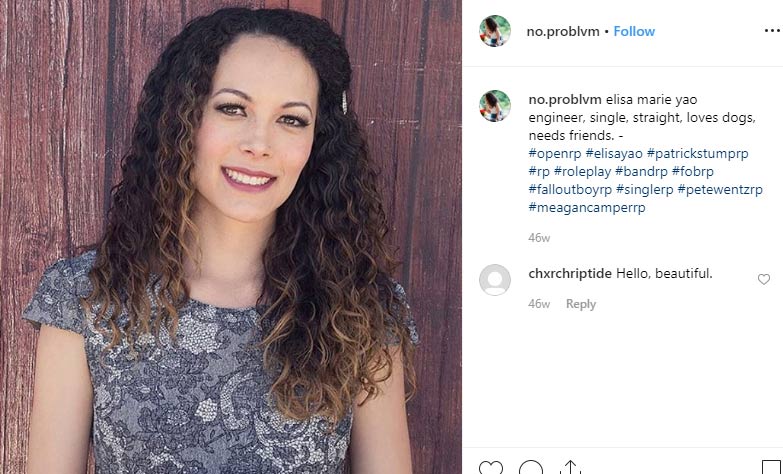Open the comment bubble icon

click(531, 468)
